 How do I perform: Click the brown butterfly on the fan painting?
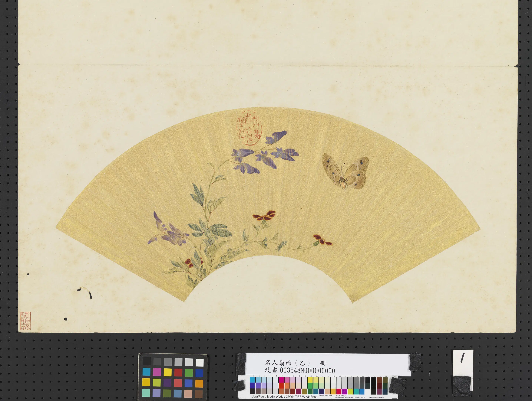[x=346, y=171]
